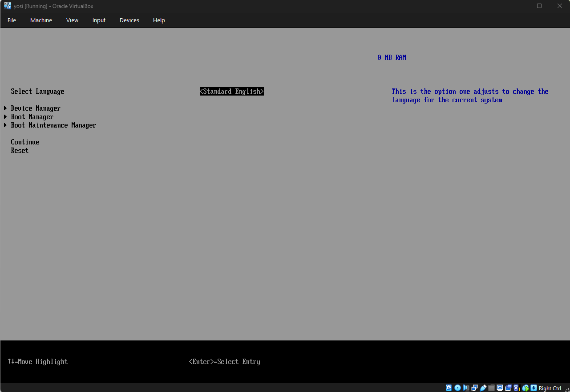Screen dimensions: 570x392
Task: Click the hard disk activity status icon
Action: pyautogui.click(x=449, y=388)
